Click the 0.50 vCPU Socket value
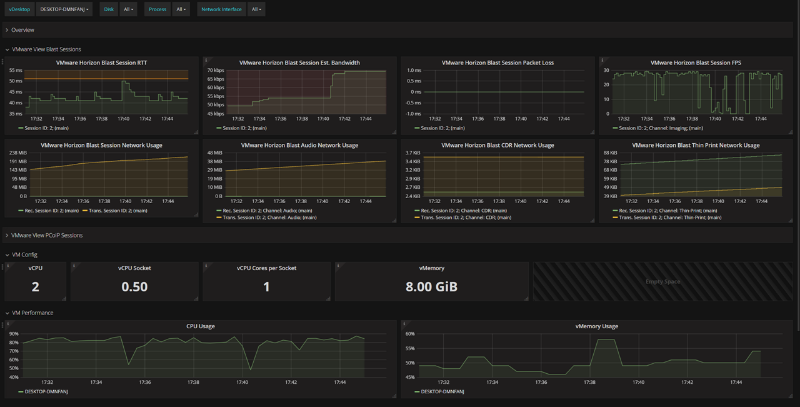The height and width of the screenshot is (407, 800). 135,287
